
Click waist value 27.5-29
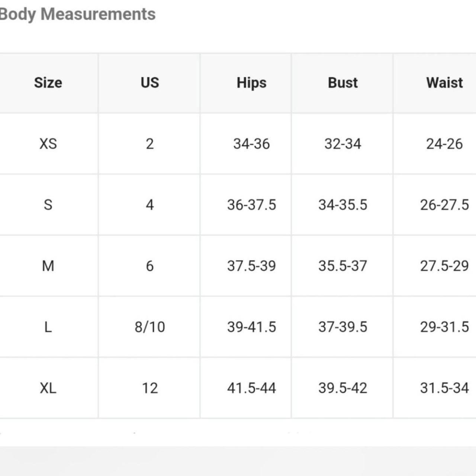point(444,266)
